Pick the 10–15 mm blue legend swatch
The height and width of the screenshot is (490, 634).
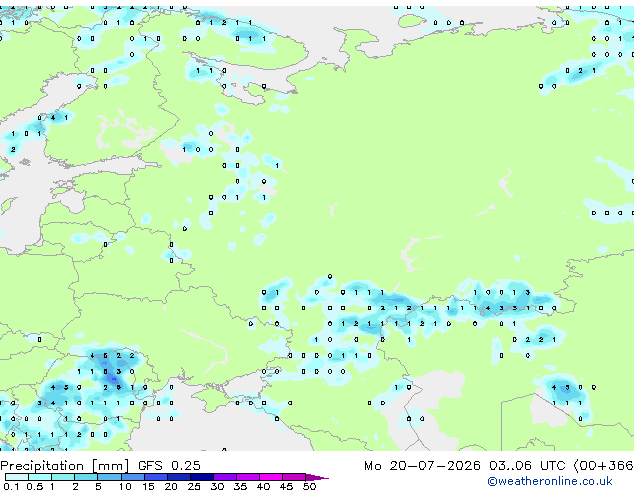coord(132,477)
